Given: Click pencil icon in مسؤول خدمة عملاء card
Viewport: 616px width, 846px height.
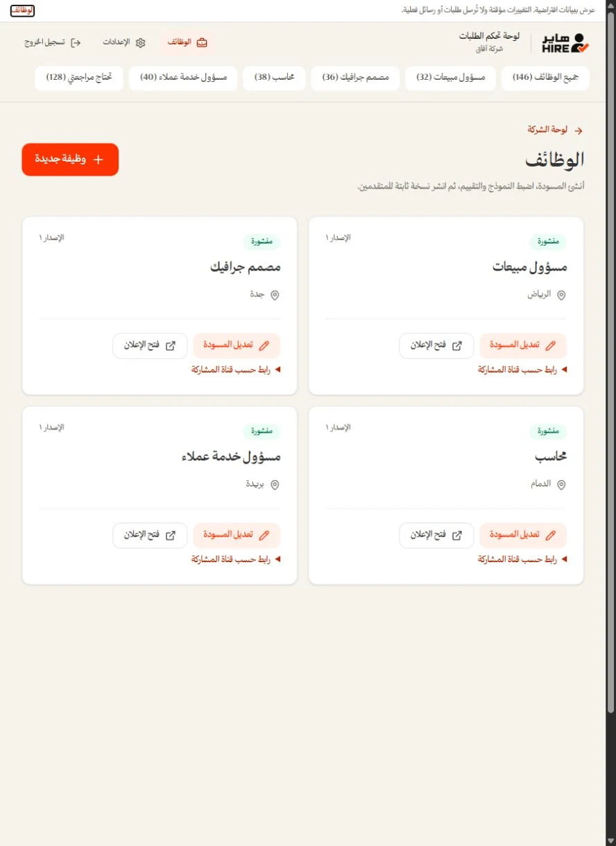Looking at the screenshot, I should [264, 535].
